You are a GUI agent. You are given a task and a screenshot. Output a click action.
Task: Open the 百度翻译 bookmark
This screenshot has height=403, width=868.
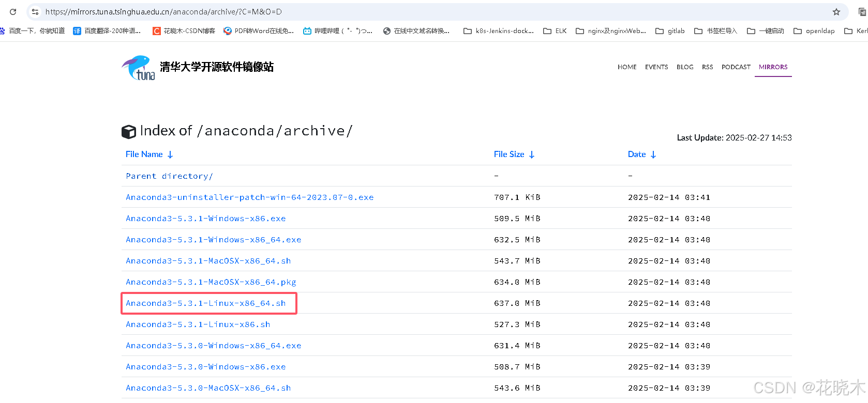(x=107, y=31)
